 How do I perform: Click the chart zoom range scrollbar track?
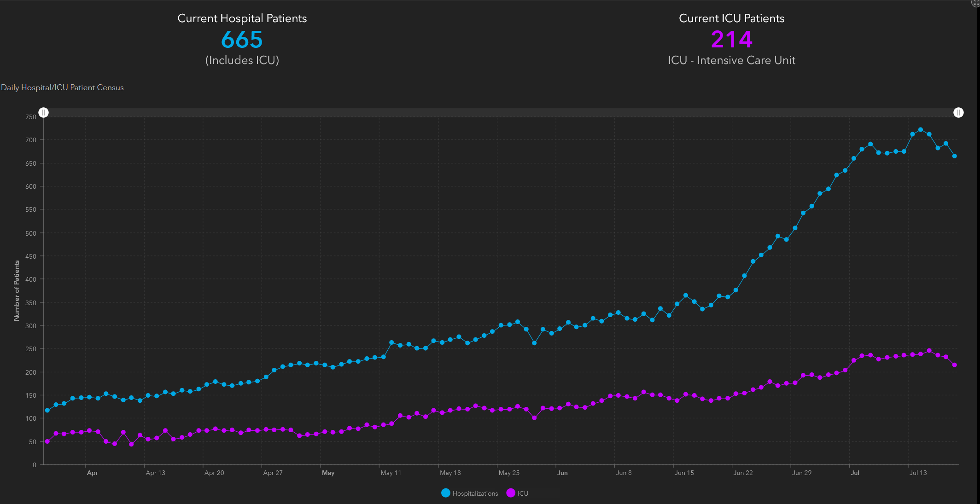click(501, 113)
